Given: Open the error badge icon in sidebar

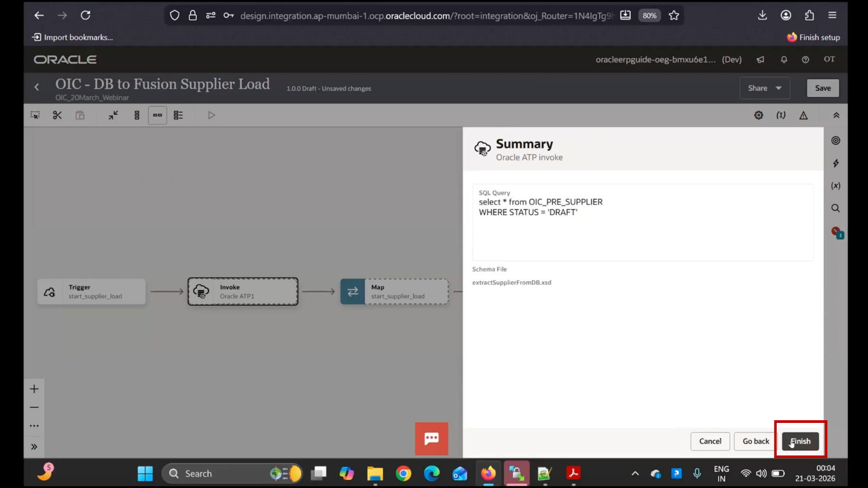Looking at the screenshot, I should point(837,232).
